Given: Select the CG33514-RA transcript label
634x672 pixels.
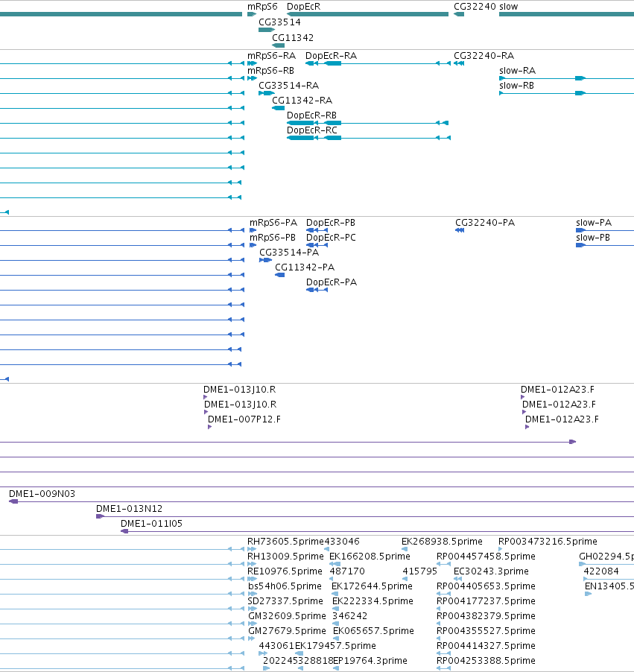Looking at the screenshot, I should tap(288, 85).
